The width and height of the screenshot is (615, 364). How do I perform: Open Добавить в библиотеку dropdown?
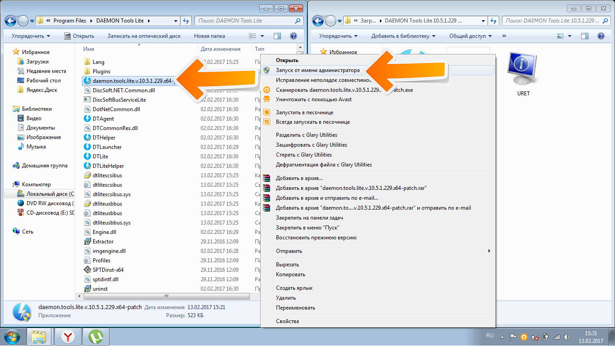(403, 36)
